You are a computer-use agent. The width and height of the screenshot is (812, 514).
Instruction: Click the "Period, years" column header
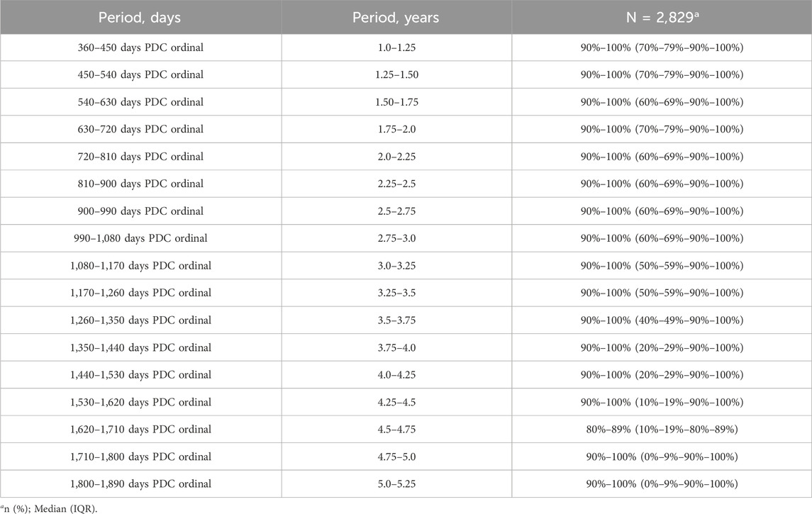[x=396, y=18]
